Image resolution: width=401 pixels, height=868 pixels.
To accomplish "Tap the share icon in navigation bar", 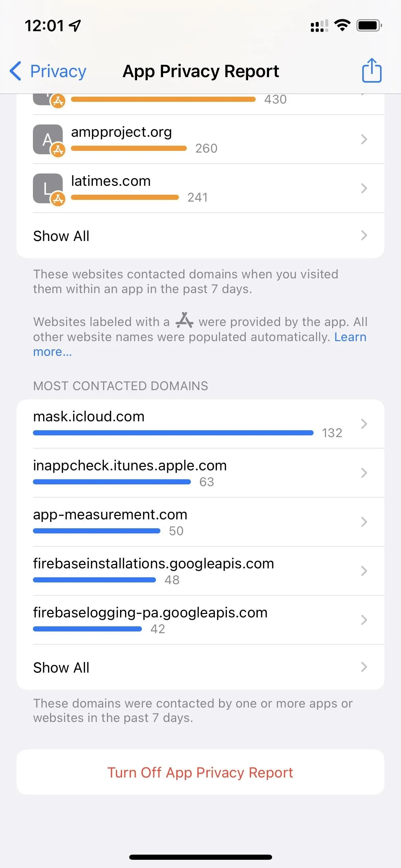I will (x=372, y=70).
